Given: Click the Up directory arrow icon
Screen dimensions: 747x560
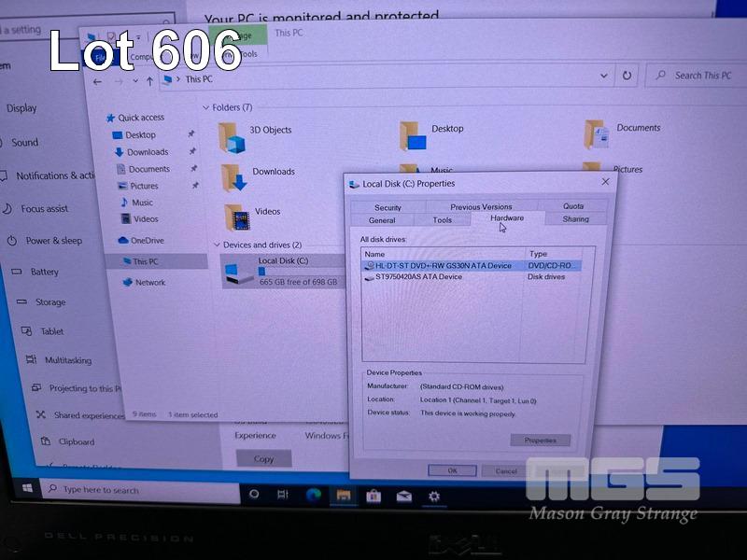Looking at the screenshot, I should tap(149, 81).
